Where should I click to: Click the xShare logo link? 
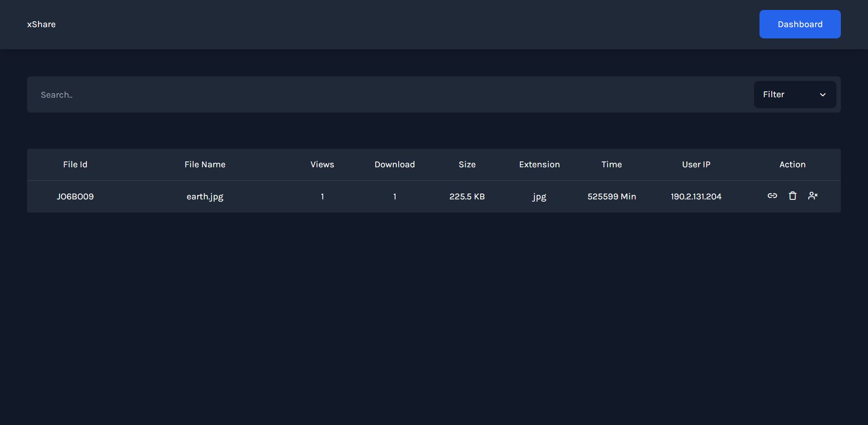point(41,24)
